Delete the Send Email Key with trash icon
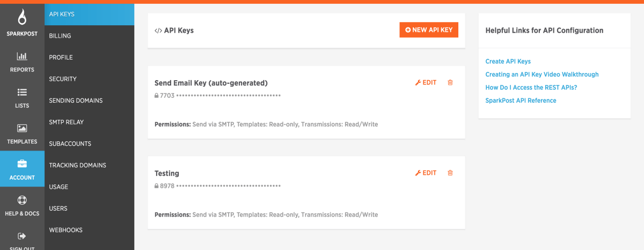 (x=450, y=83)
